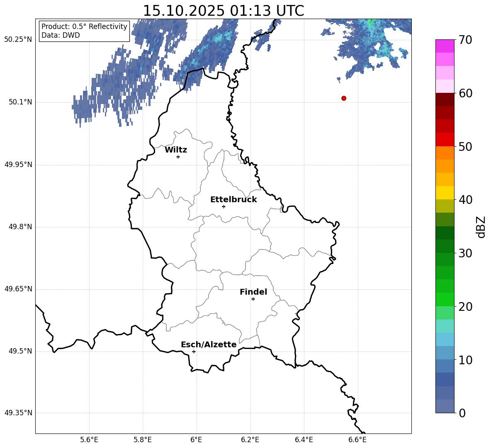The width and height of the screenshot is (491, 448).
Task: Click the Ettelbruck cross marker
Action: pos(224,206)
